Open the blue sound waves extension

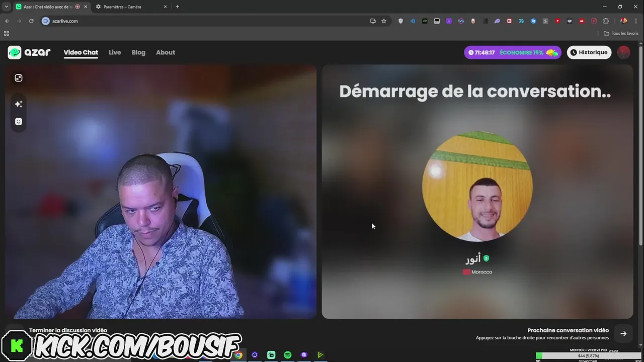tap(413, 21)
